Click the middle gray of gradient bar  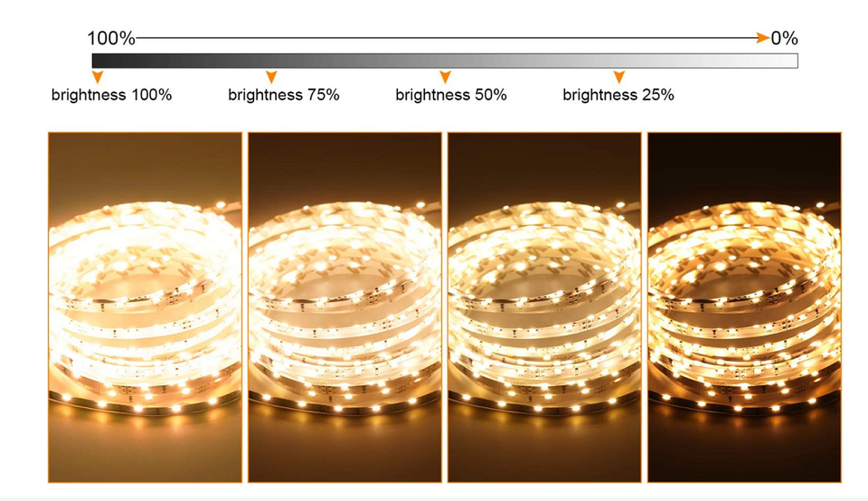[x=445, y=61]
